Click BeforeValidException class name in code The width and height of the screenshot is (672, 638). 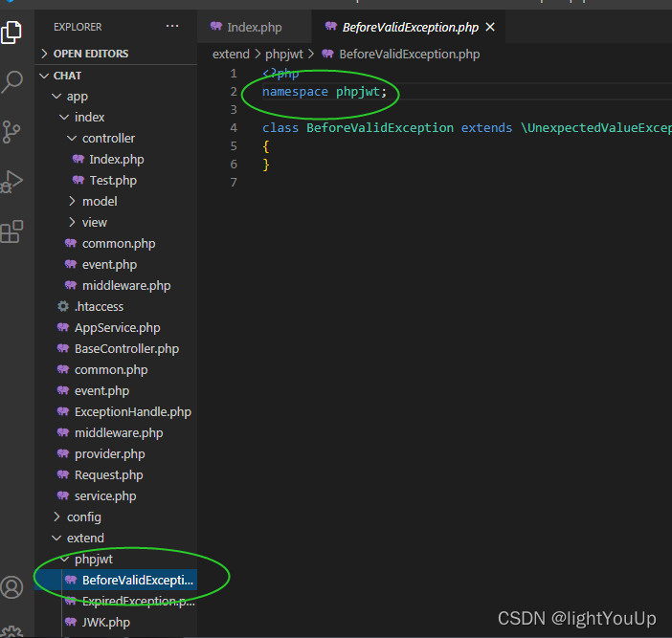380,127
